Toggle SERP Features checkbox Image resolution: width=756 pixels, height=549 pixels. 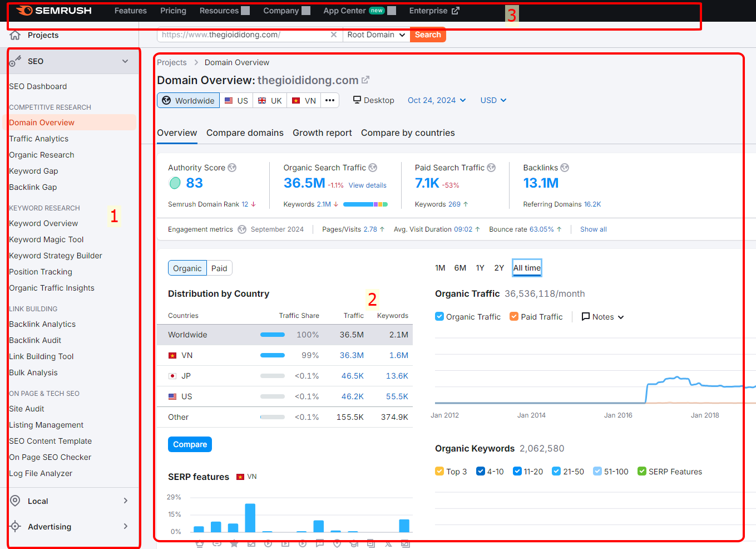point(642,471)
